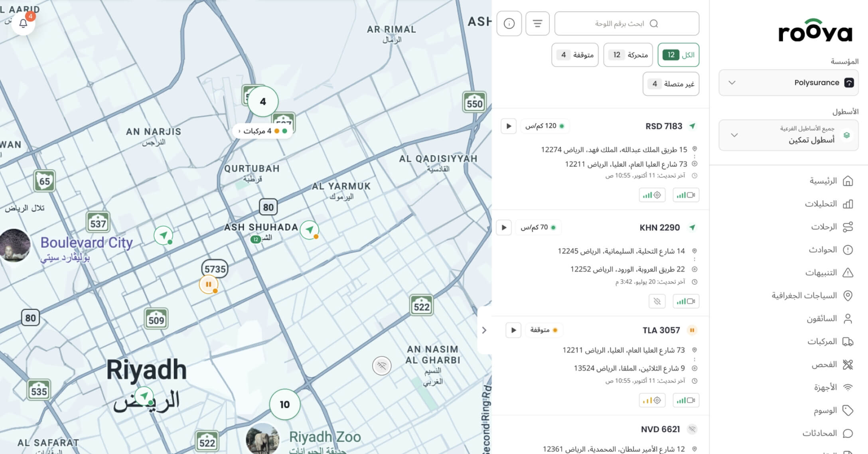Screen dimensions: 868x454
Task: Select the غير متصلة 4 filter chip
Action: (671, 84)
